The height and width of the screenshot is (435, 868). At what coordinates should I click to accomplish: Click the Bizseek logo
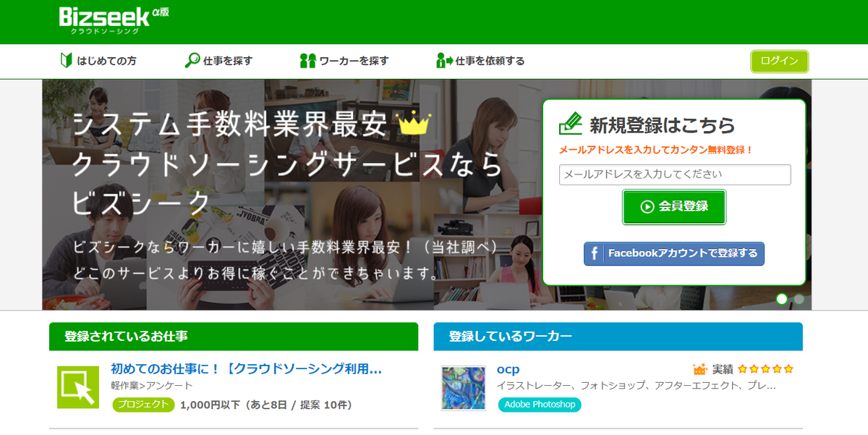pos(114,20)
